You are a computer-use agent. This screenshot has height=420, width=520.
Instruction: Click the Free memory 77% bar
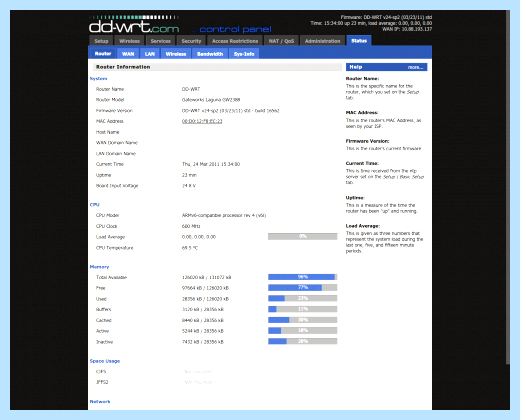[x=302, y=287]
